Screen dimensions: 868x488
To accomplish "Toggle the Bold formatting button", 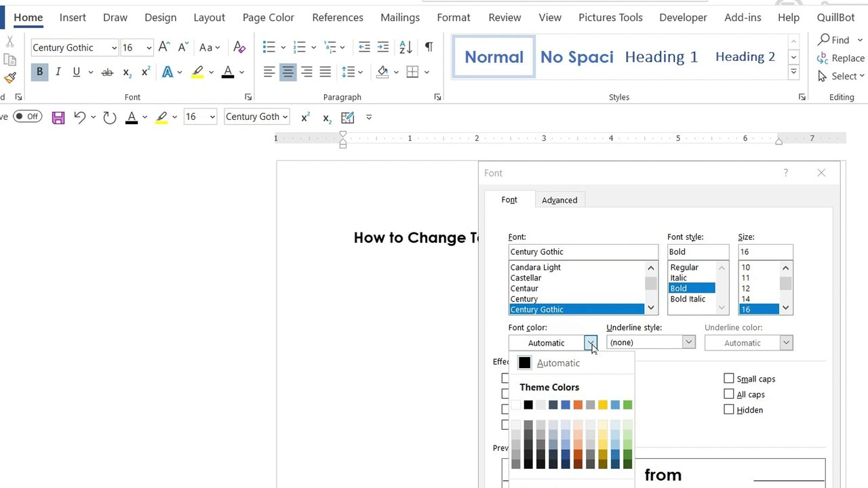I will (39, 72).
